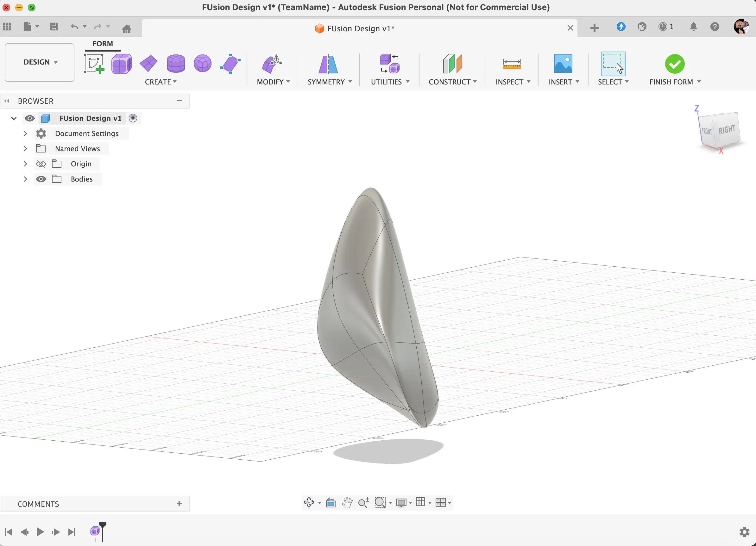Expand the Named Views folder
756x546 pixels.
point(25,149)
